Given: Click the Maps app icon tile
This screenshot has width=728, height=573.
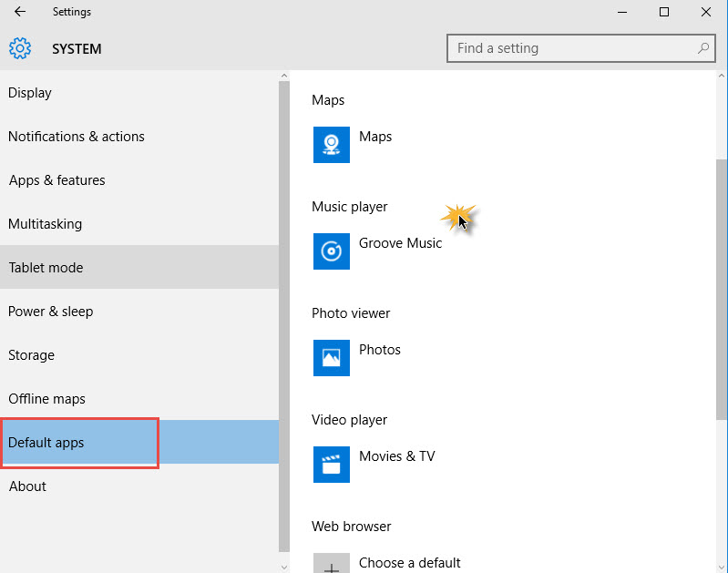Looking at the screenshot, I should (x=332, y=145).
